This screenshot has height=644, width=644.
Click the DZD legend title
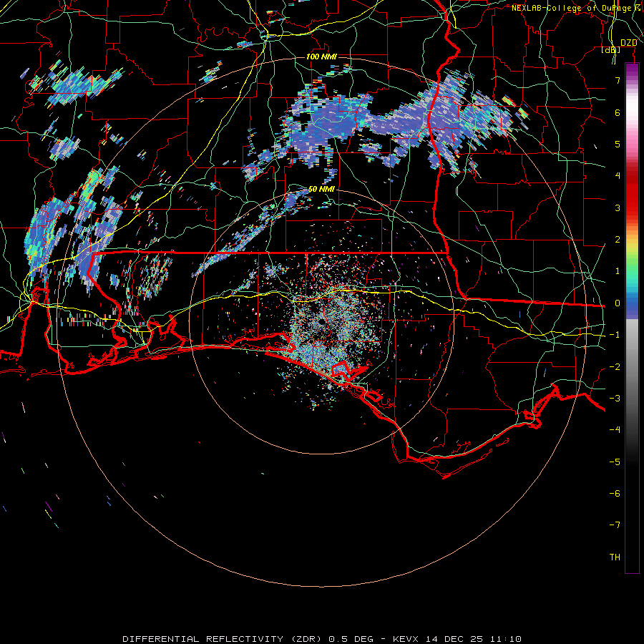[628, 43]
